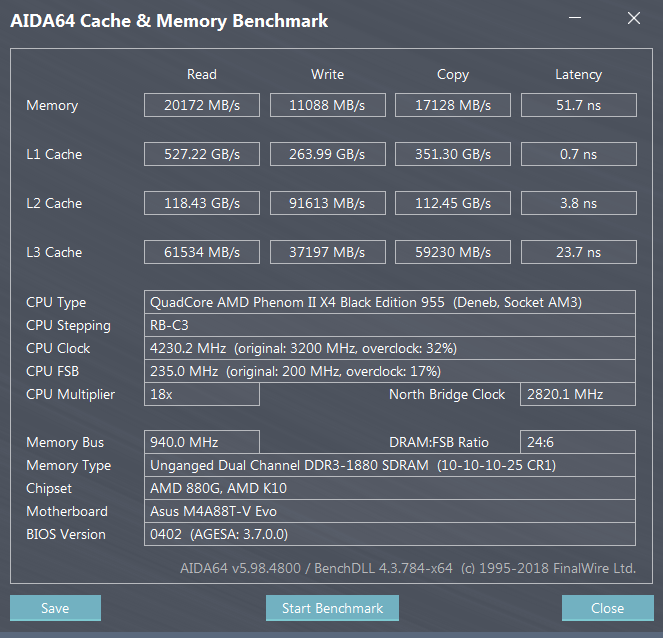Select L2 Cache copy 112.45 GB/s

click(453, 203)
